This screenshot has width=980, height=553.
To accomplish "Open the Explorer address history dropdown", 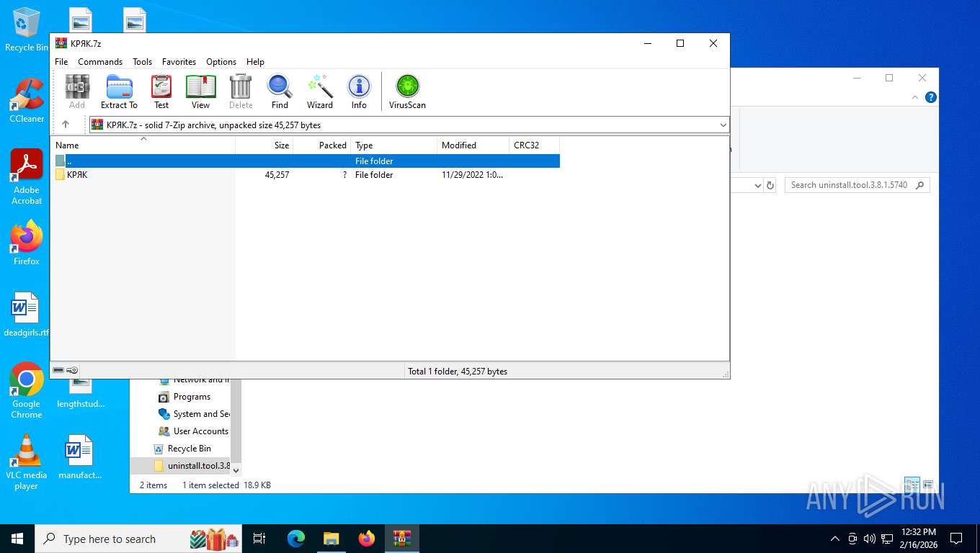I will [757, 185].
